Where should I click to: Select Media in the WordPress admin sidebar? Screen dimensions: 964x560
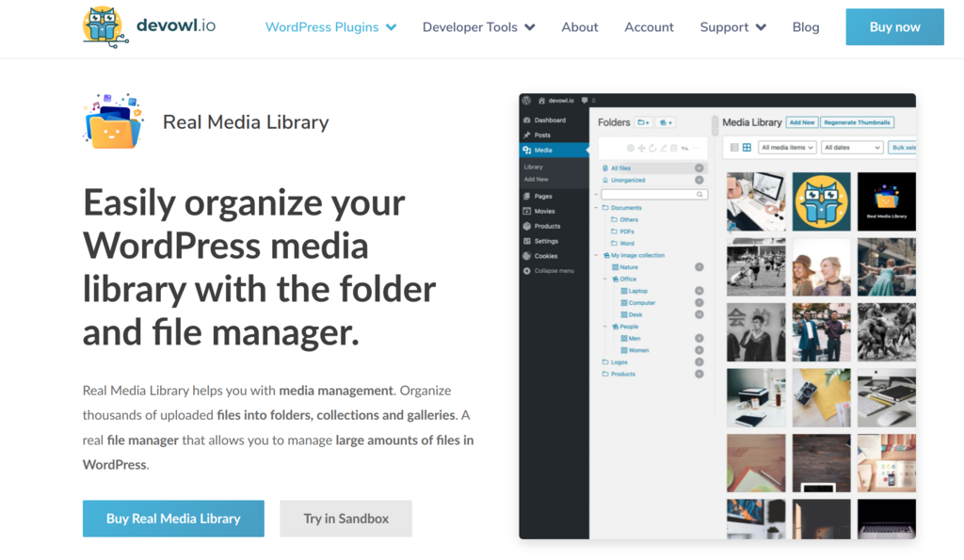[x=544, y=149]
